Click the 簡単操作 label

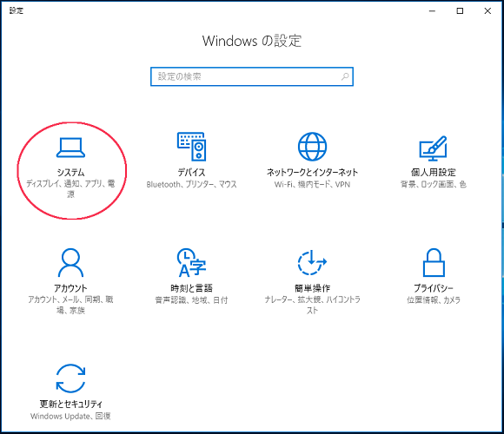pos(312,288)
